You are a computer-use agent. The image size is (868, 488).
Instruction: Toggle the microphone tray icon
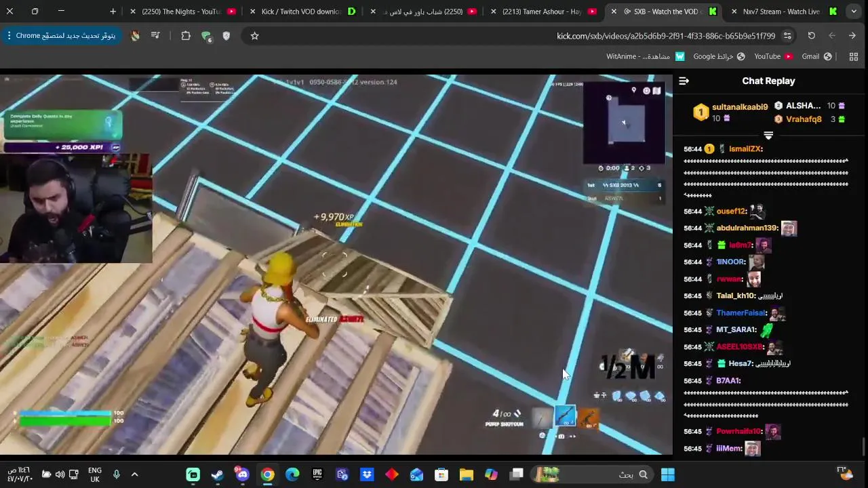116,474
